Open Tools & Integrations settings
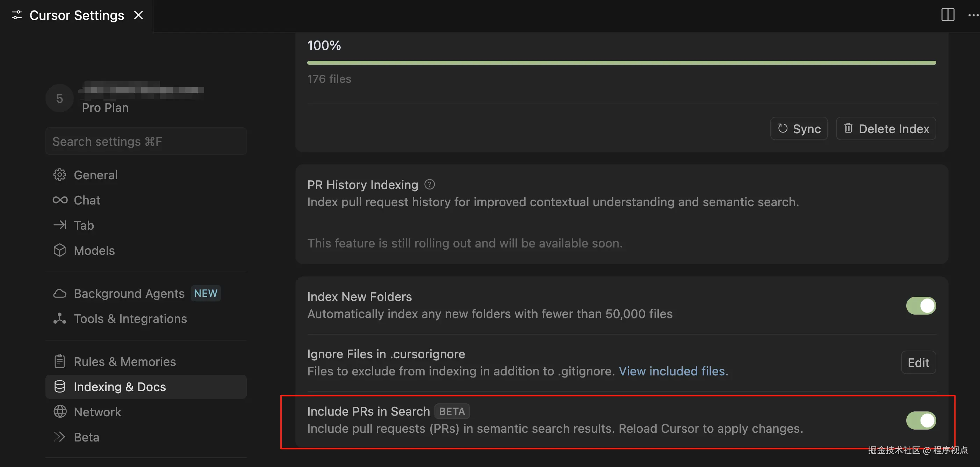 coord(130,318)
